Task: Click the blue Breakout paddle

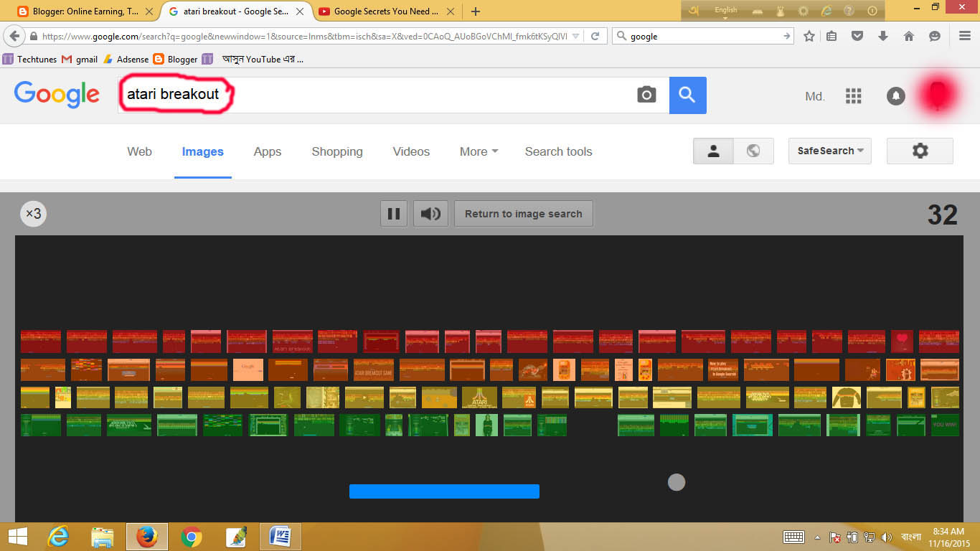Action: (444, 491)
